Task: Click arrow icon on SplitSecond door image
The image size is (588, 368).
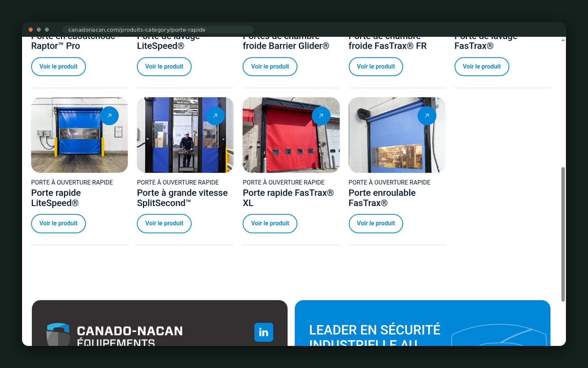Action: point(215,116)
